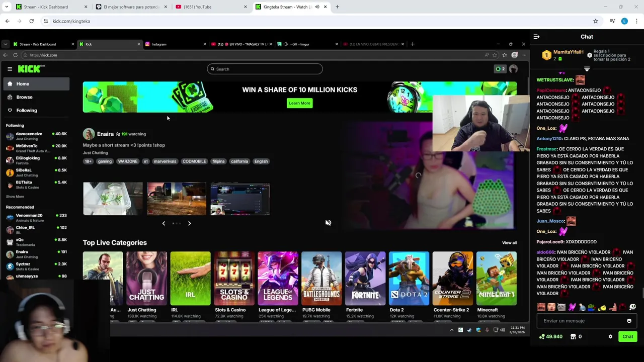Open chat settings gear icon
This screenshot has height=362, width=644.
coord(610,337)
